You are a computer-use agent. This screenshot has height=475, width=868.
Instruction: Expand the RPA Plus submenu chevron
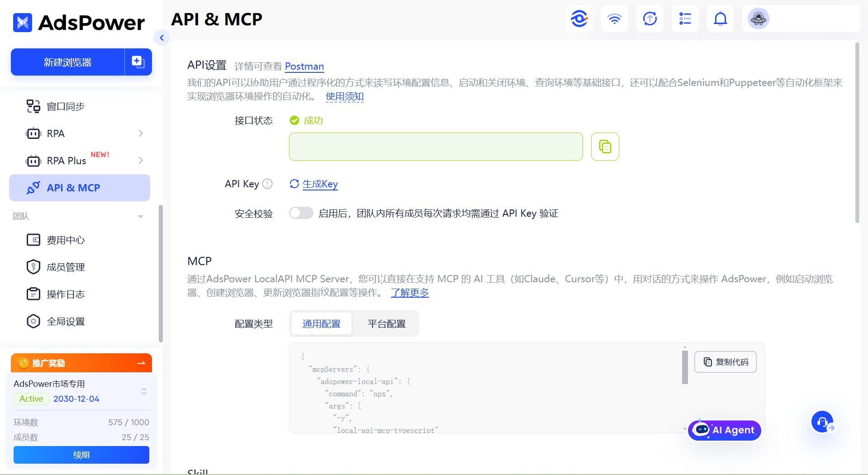[x=141, y=161]
